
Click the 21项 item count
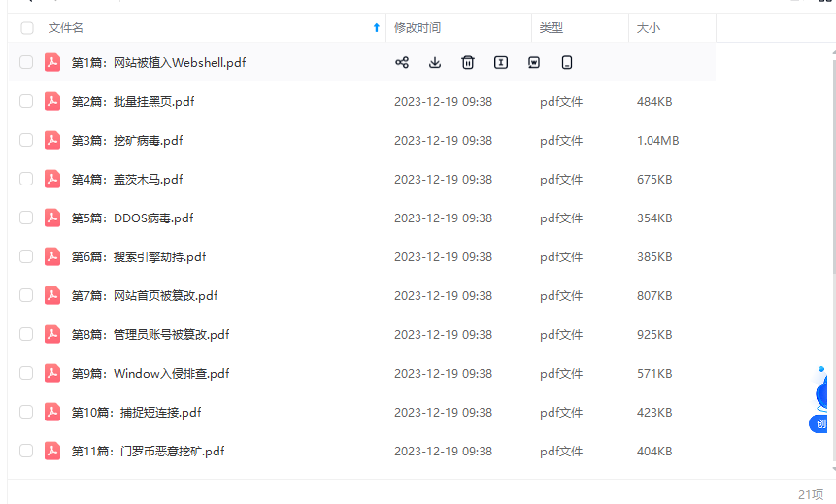coord(811,495)
